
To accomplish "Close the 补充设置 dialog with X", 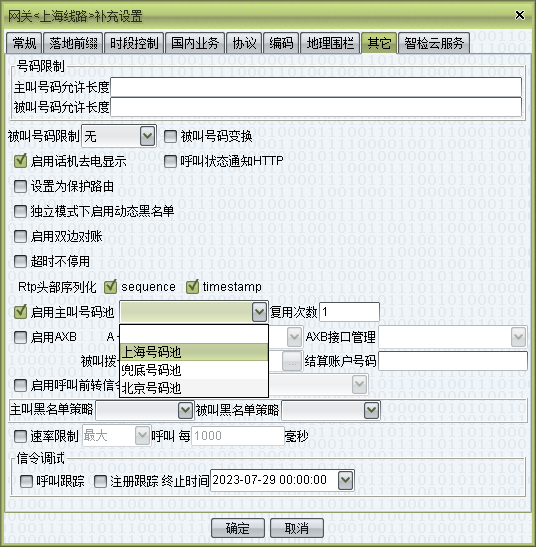I will (x=520, y=15).
